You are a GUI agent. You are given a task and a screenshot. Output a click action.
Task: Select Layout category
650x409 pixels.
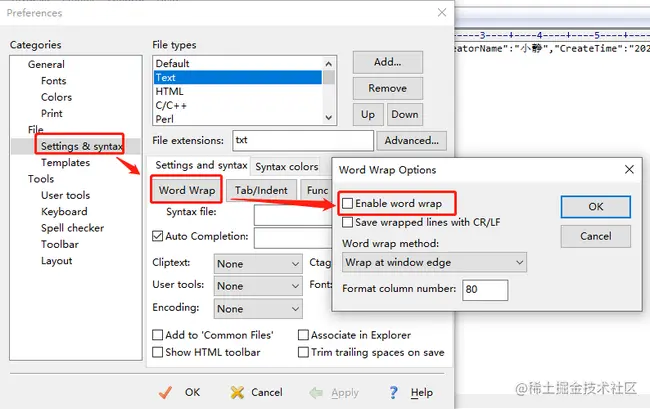coord(56,261)
